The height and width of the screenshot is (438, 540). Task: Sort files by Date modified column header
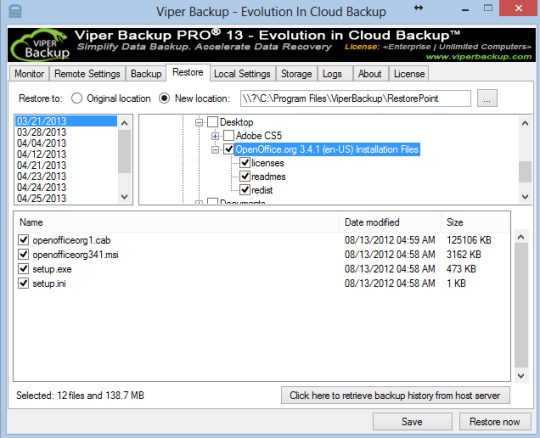point(391,222)
